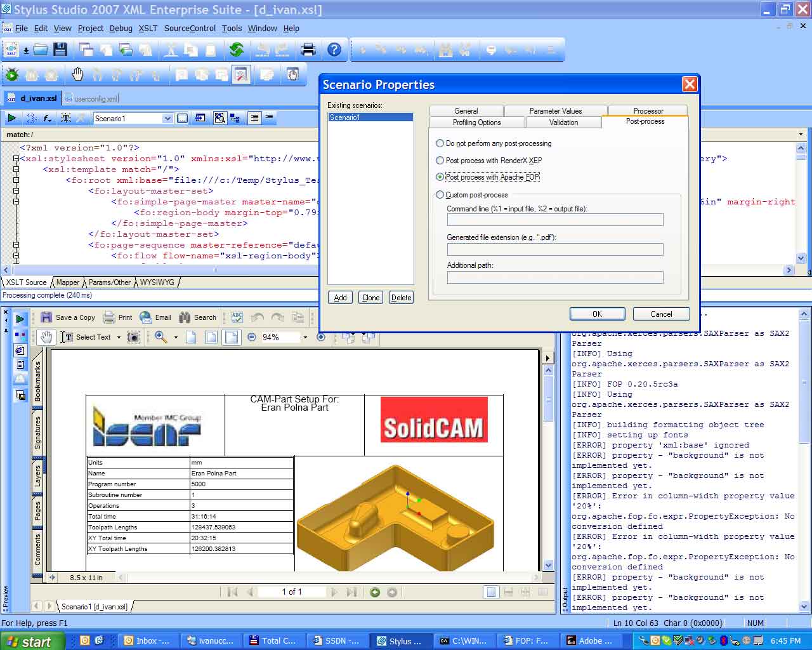Click the Zoom In magnifier tool
This screenshot has width=812, height=650.
[x=160, y=337]
